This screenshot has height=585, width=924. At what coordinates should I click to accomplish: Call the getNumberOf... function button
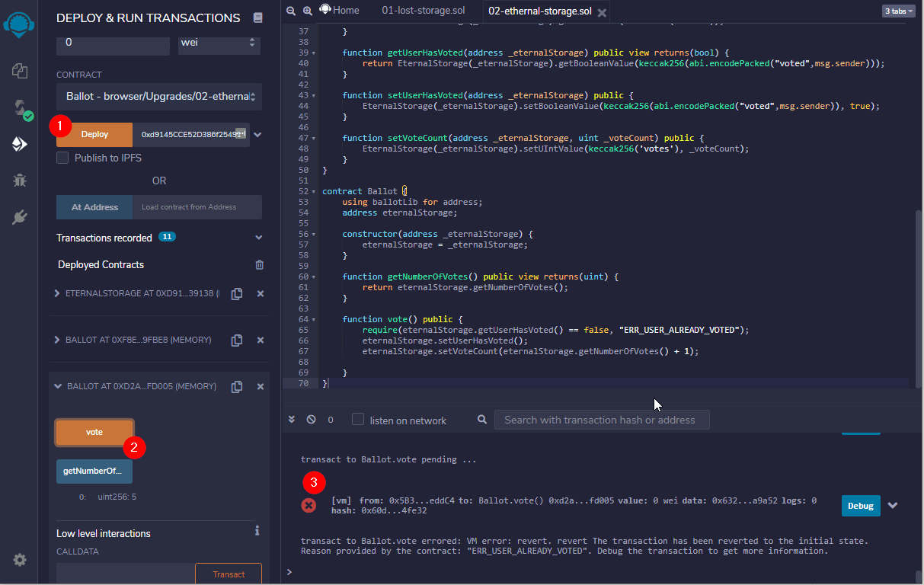pyautogui.click(x=94, y=472)
